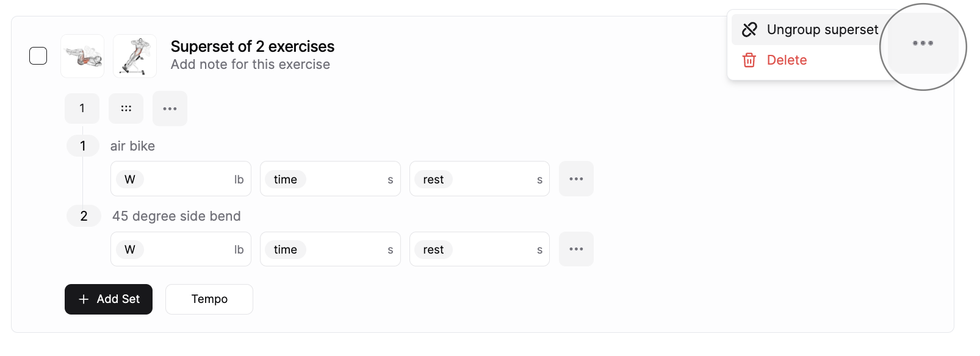Image resolution: width=980 pixels, height=356 pixels.
Task: Click the broken-link ungroup icon
Action: 749,29
